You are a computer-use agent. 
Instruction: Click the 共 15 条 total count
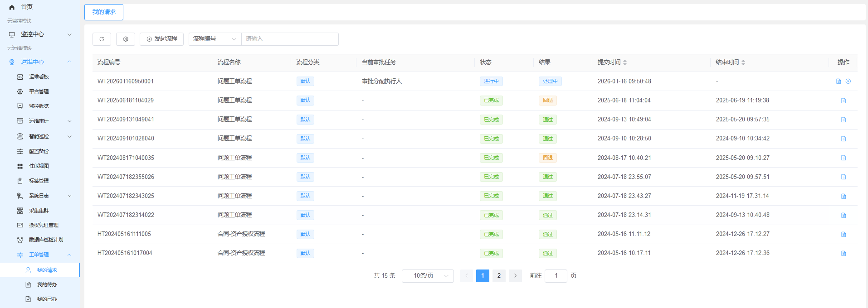point(385,276)
